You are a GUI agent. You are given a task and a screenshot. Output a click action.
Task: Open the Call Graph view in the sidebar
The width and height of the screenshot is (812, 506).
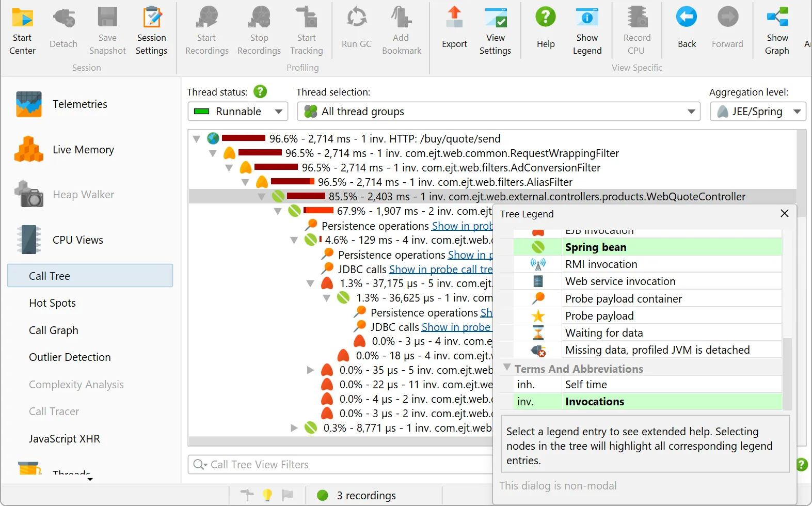point(54,330)
